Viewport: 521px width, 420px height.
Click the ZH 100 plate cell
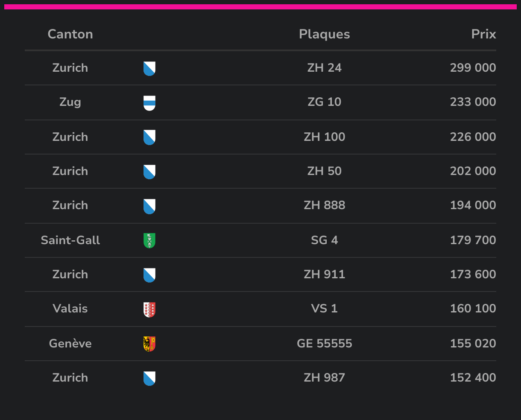(325, 137)
